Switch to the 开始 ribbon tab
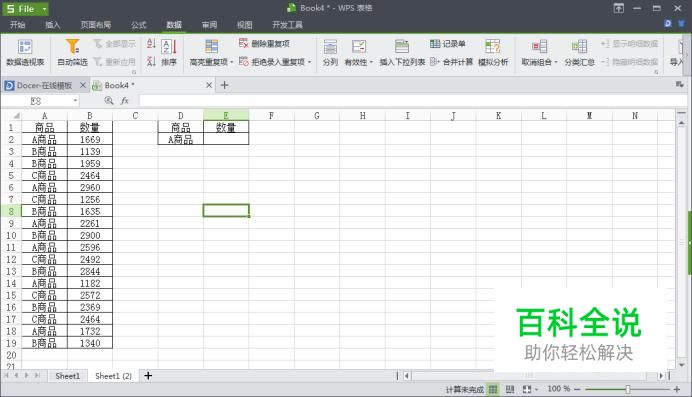Image resolution: width=692 pixels, height=397 pixels. (18, 25)
